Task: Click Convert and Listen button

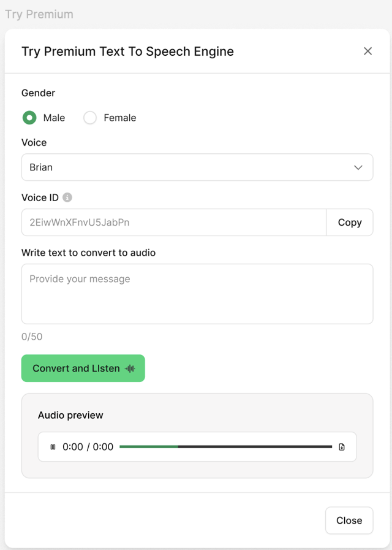Action: [x=83, y=369]
